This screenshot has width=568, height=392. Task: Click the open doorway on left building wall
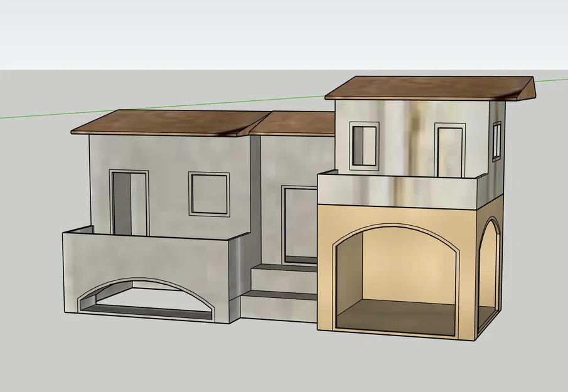[x=129, y=203]
